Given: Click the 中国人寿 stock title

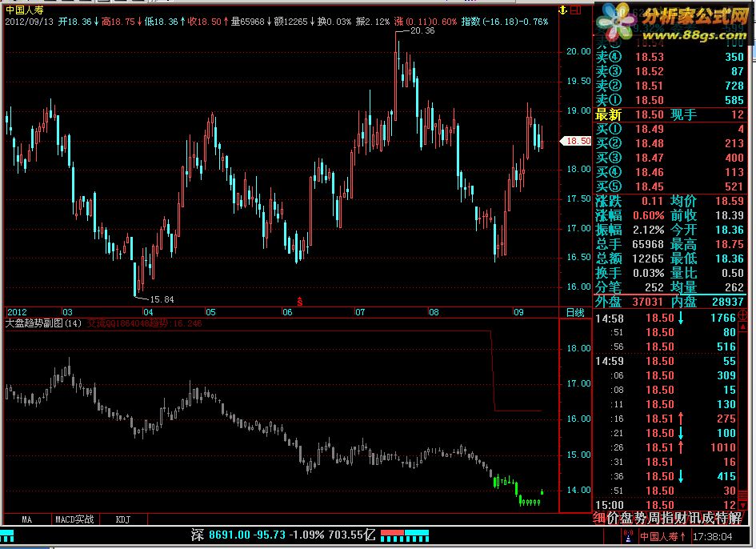Looking at the screenshot, I should pyautogui.click(x=24, y=10).
